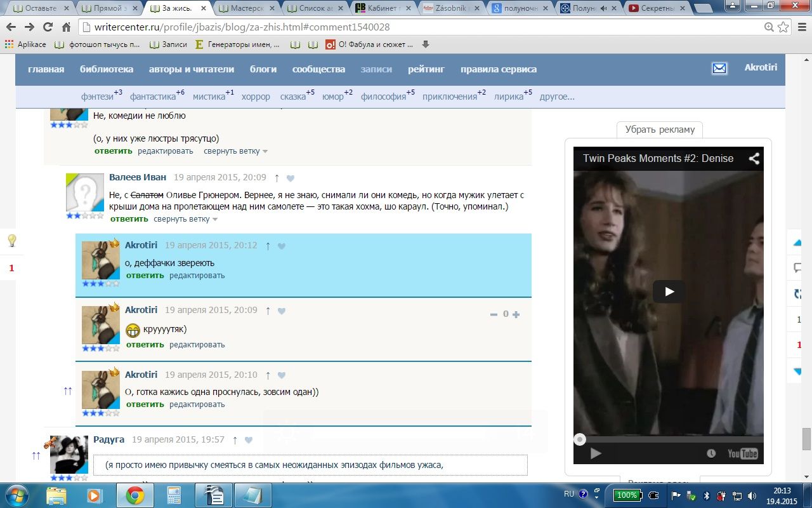The width and height of the screenshot is (812, 508).
Task: Toggle heart on Радуга's 19:57 comment
Action: tap(249, 440)
